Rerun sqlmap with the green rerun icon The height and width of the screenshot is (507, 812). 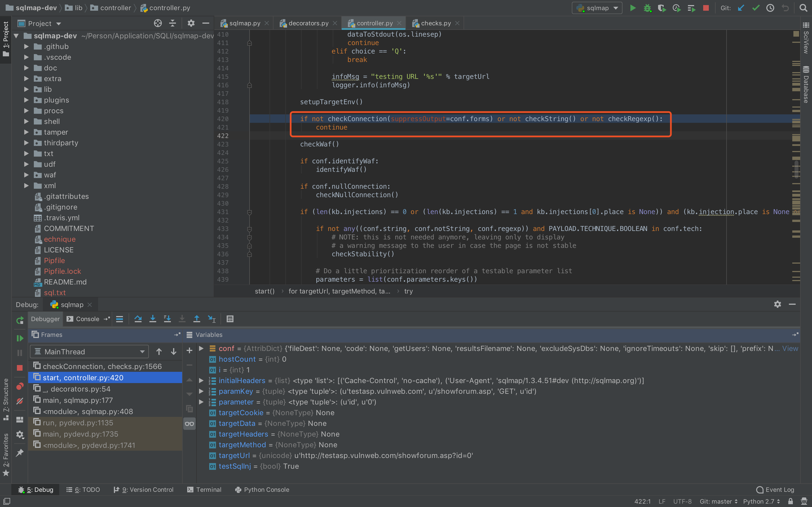20,320
